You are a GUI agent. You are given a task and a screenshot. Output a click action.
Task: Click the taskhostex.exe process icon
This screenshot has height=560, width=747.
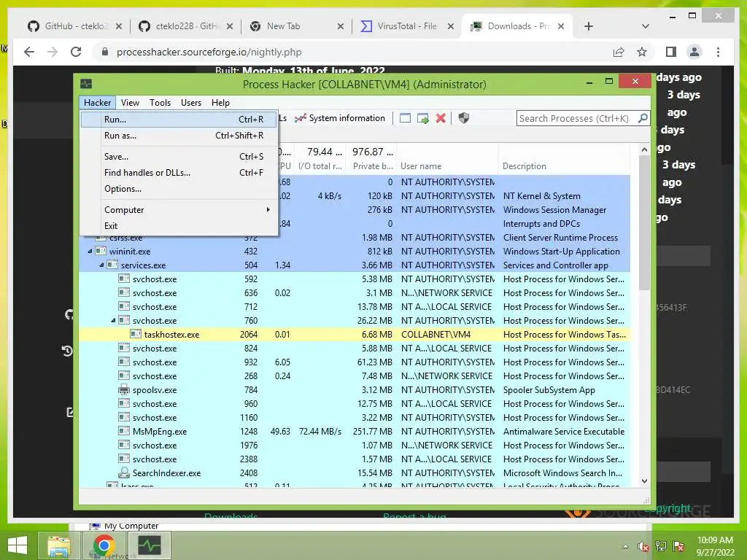coord(135,334)
